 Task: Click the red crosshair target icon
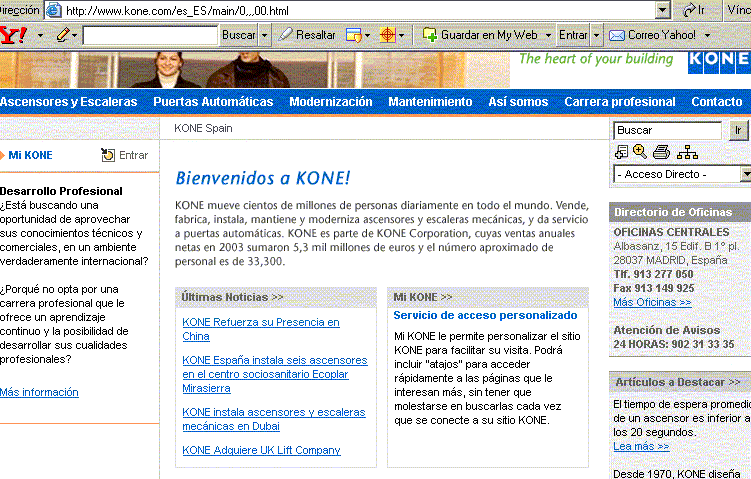click(387, 35)
